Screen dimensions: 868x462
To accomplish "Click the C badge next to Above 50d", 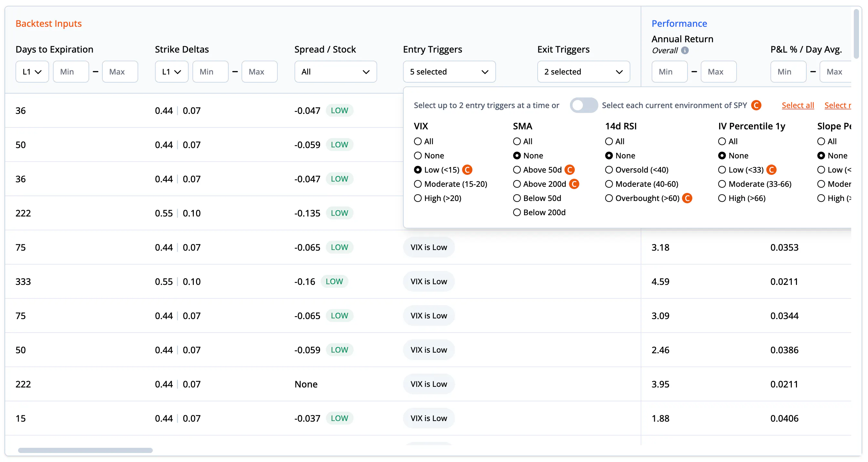I will 569,170.
